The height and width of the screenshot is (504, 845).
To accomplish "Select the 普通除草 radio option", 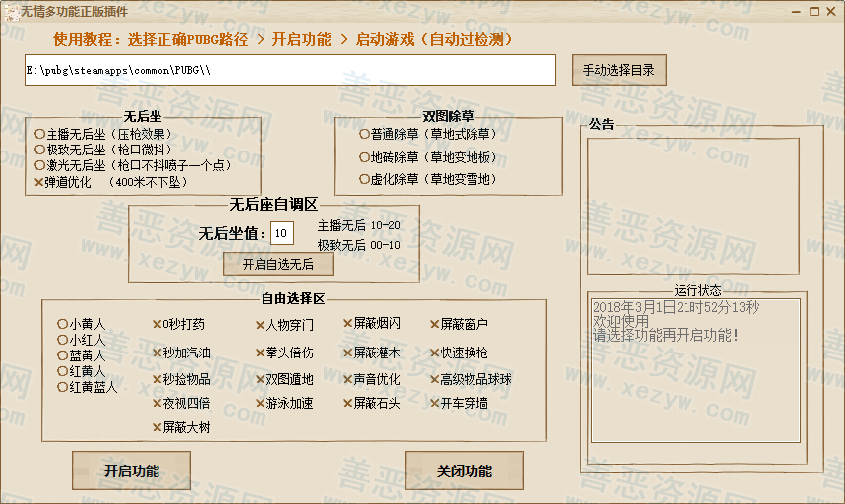I will (364, 134).
